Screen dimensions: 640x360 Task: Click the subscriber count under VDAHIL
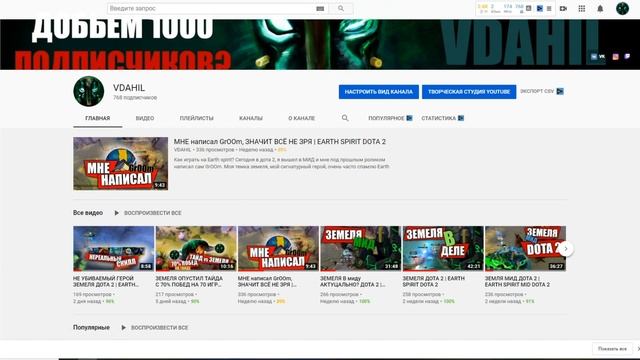(x=135, y=98)
